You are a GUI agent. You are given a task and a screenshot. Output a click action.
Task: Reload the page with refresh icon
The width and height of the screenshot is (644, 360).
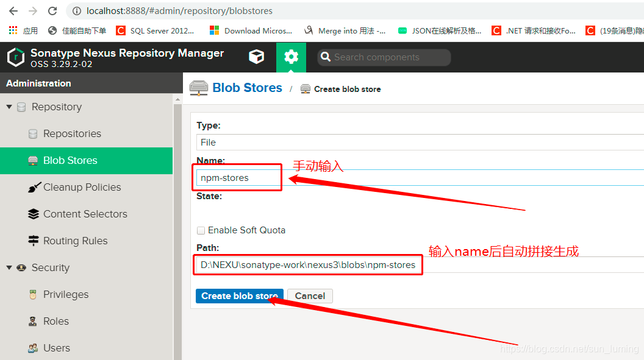click(52, 11)
